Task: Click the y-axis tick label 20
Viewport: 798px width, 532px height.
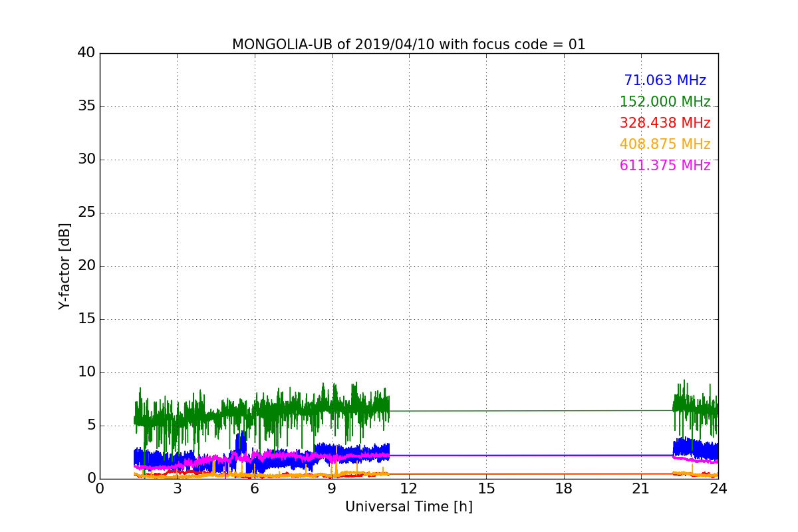Action: (86, 266)
